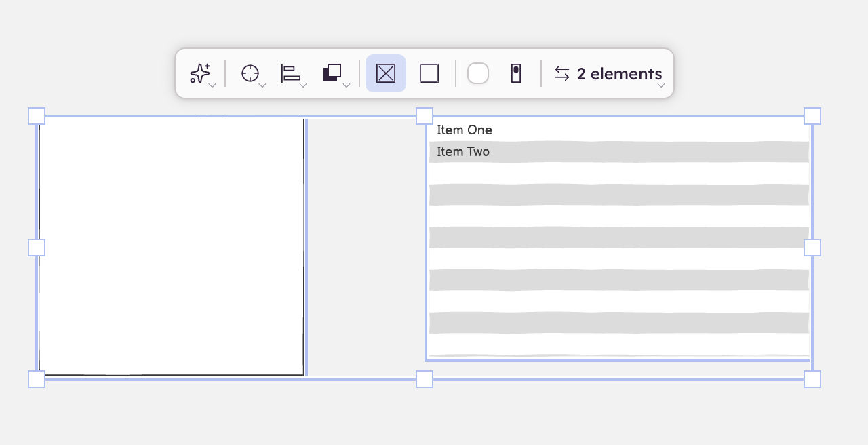Click the top-center selection resize handle

point(425,116)
